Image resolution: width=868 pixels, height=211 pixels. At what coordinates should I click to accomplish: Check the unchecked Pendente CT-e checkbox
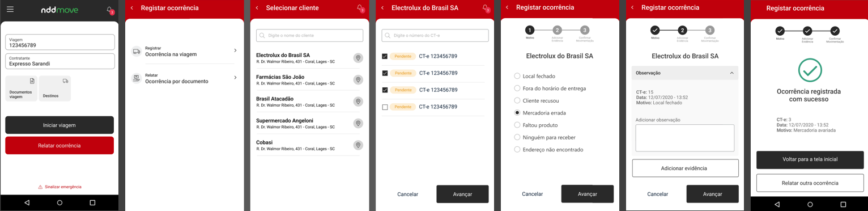coord(385,107)
